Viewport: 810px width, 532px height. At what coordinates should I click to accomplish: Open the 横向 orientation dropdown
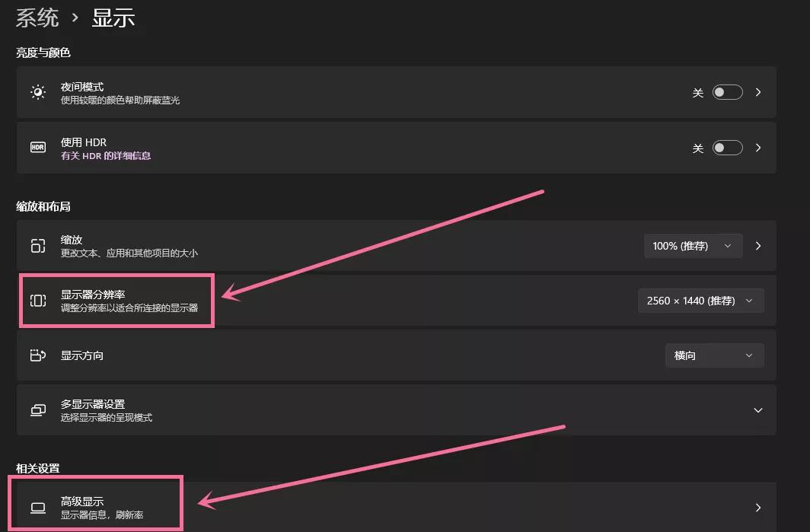[714, 355]
